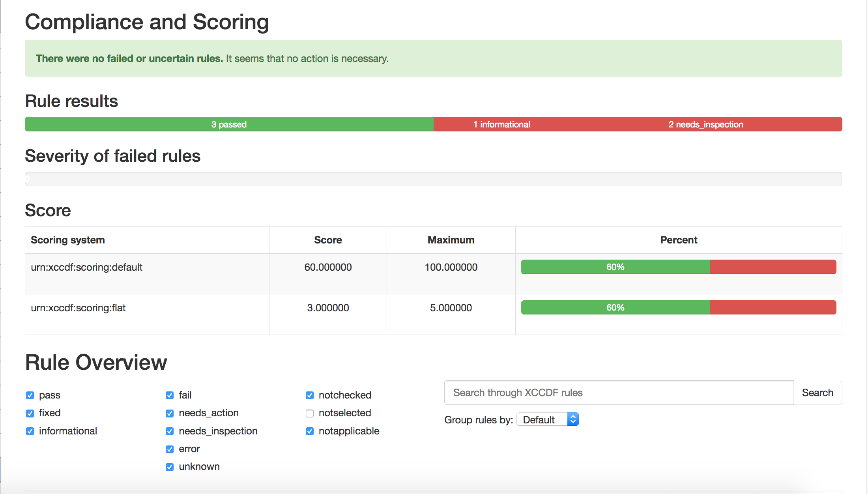868x494 pixels.
Task: Toggle the needs_action checkbox
Action: click(x=170, y=413)
